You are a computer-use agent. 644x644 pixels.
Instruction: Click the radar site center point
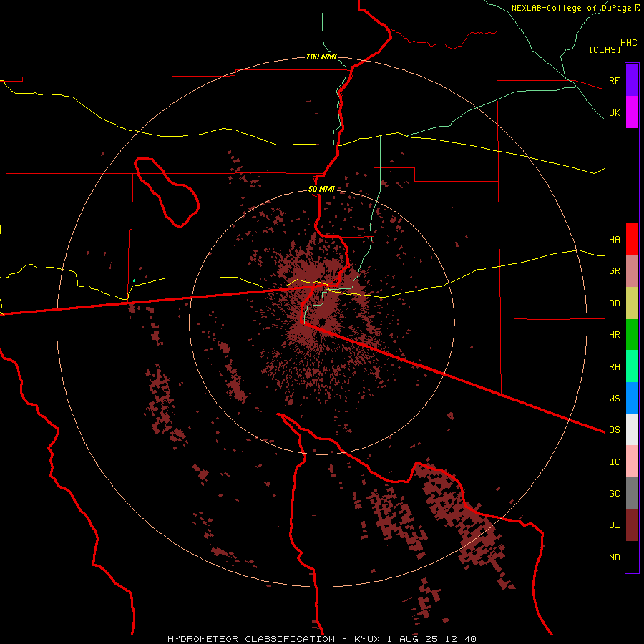[x=322, y=322]
